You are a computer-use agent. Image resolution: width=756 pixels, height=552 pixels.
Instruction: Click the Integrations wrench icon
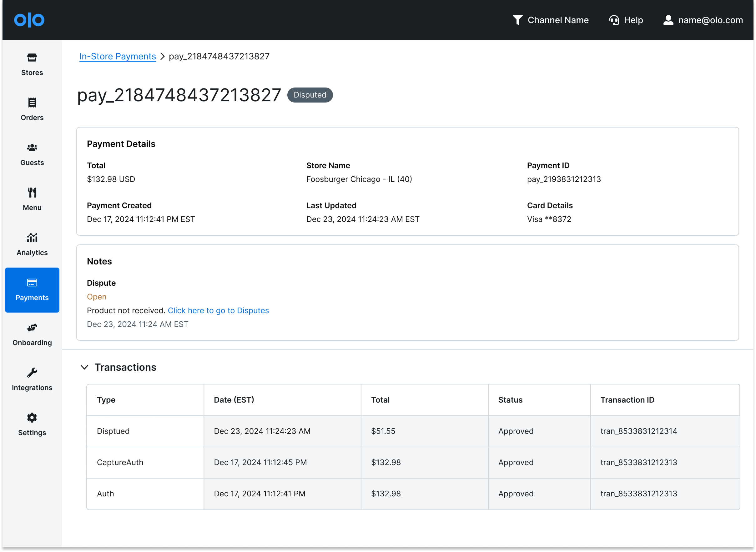pyautogui.click(x=32, y=373)
